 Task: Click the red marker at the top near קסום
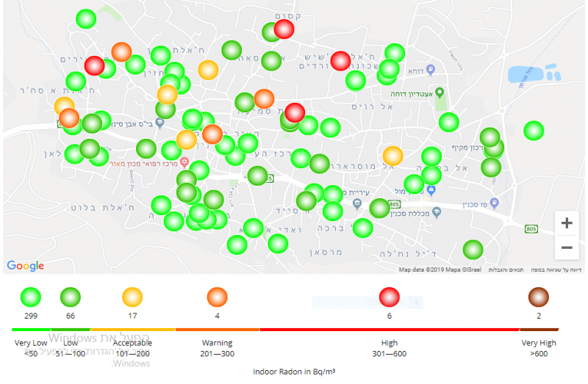tap(284, 29)
